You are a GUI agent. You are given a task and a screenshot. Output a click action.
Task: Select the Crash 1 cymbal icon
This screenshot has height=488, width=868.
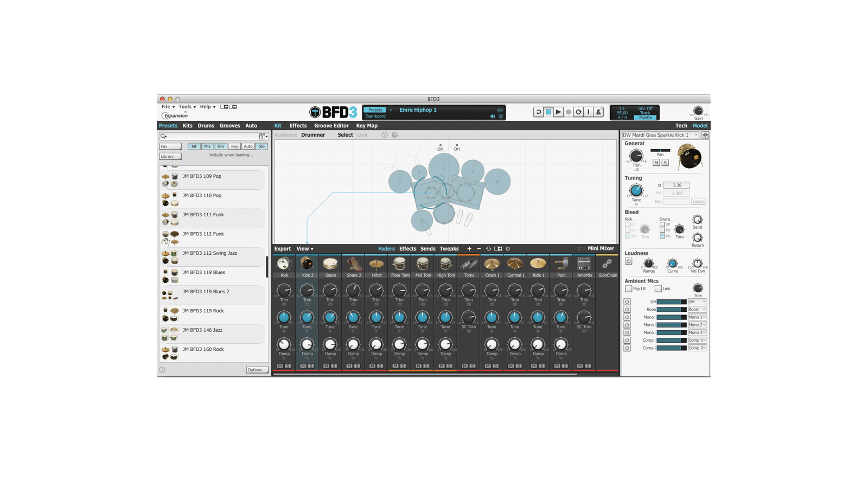click(x=492, y=264)
